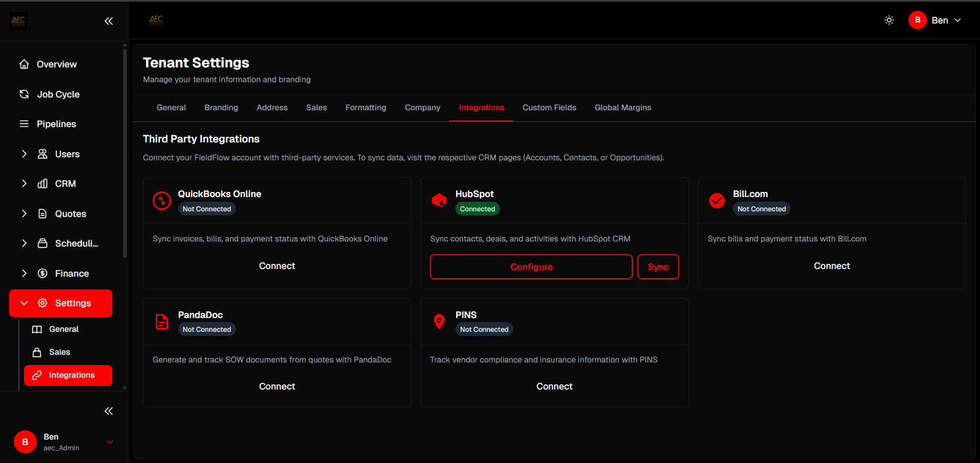Click HubSpot Connected status badge

point(477,209)
